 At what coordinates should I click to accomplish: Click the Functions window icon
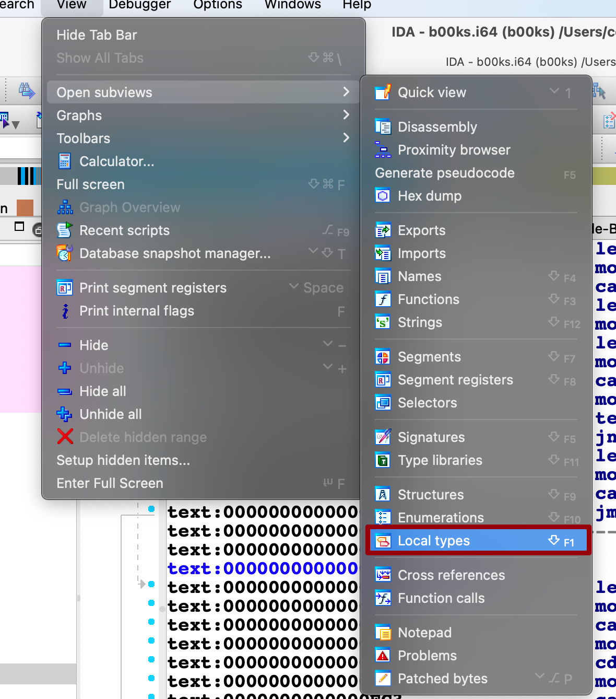tap(383, 299)
